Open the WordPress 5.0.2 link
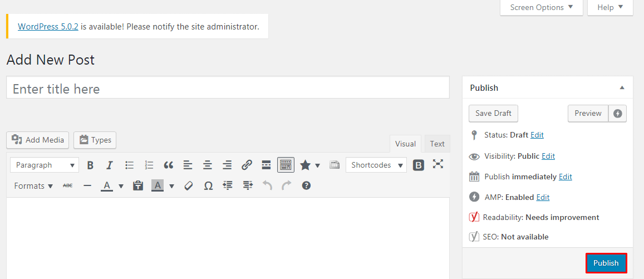Screen dimensions: 644x279 tap(48, 27)
